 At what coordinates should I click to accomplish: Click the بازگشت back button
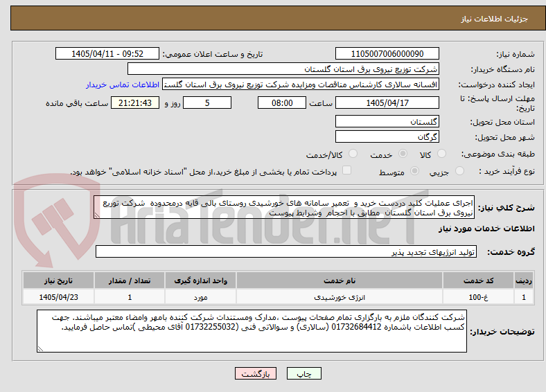click(256, 373)
